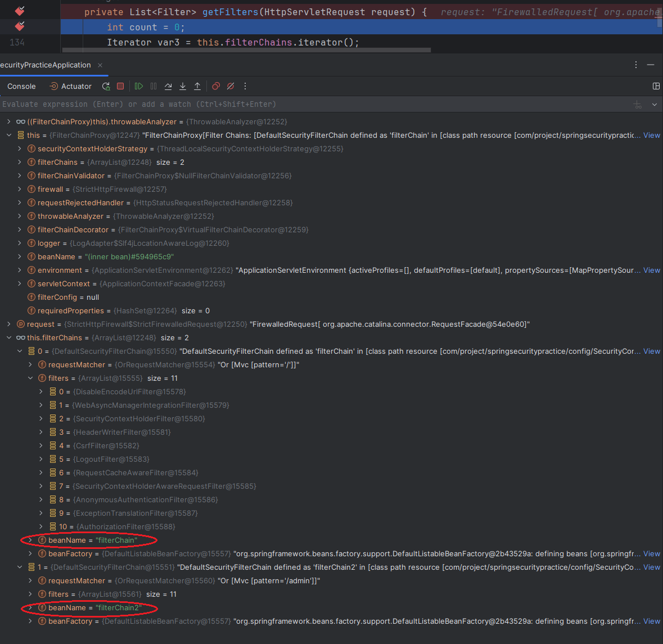Expand the request StrictFirewalledRequest node

point(8,324)
